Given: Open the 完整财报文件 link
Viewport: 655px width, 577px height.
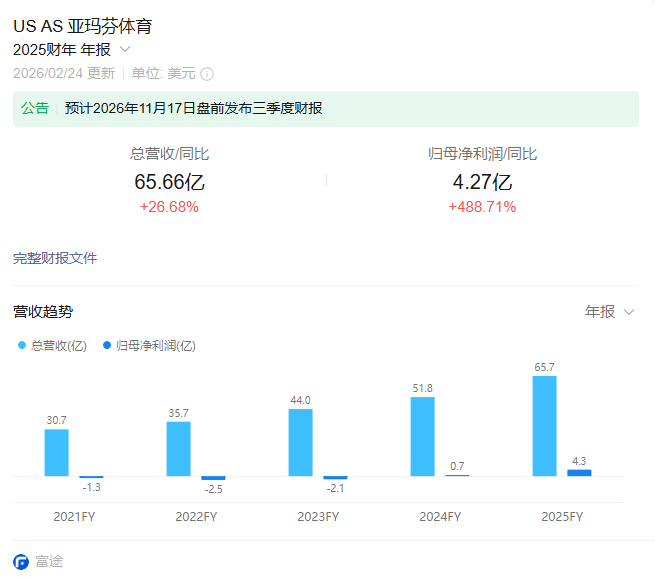Looking at the screenshot, I should pyautogui.click(x=55, y=258).
